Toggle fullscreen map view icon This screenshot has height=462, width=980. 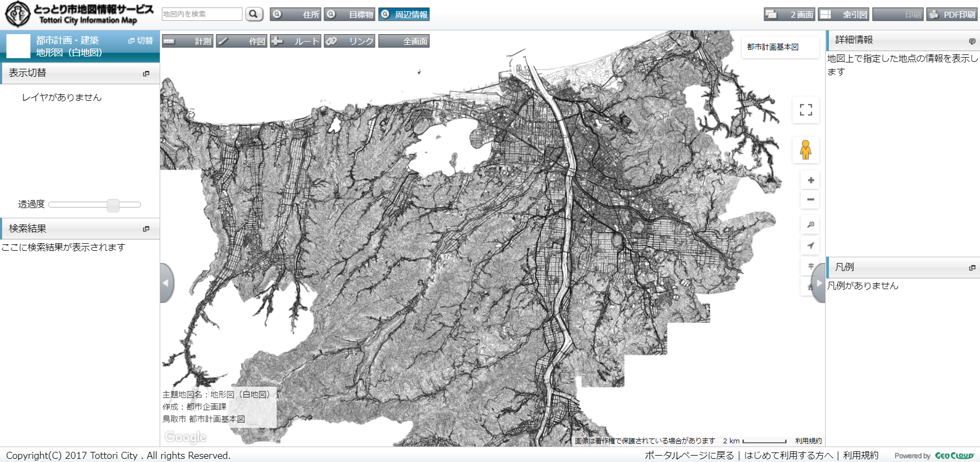coord(806,110)
